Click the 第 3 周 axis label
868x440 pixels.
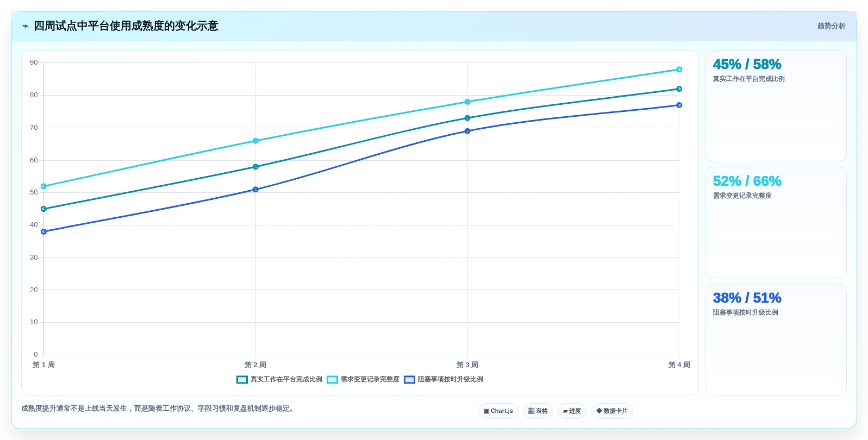coord(467,365)
